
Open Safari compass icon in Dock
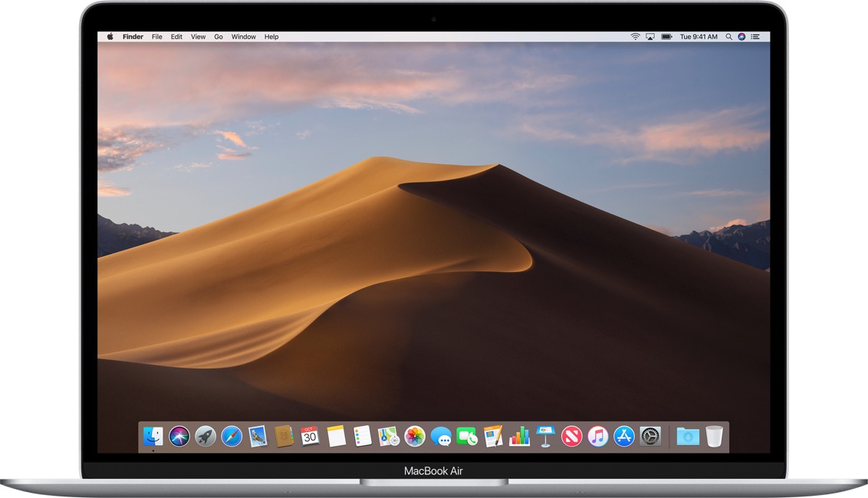pyautogui.click(x=232, y=437)
